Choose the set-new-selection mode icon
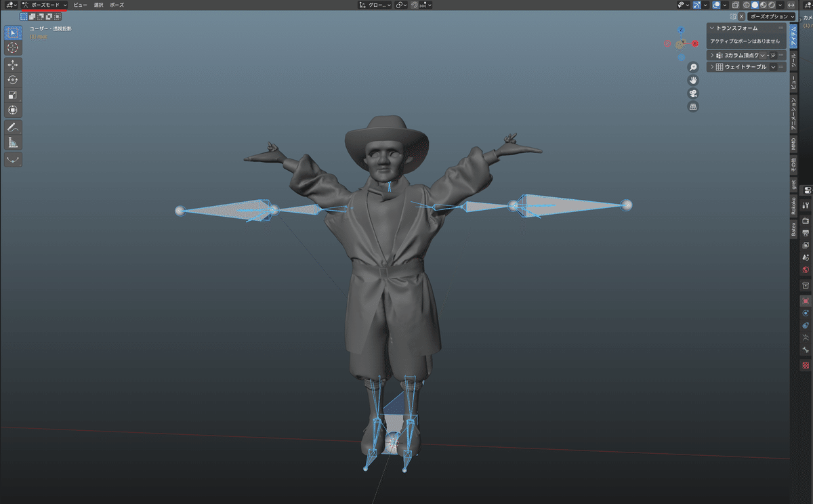Screen dimensions: 813x504 pos(24,16)
